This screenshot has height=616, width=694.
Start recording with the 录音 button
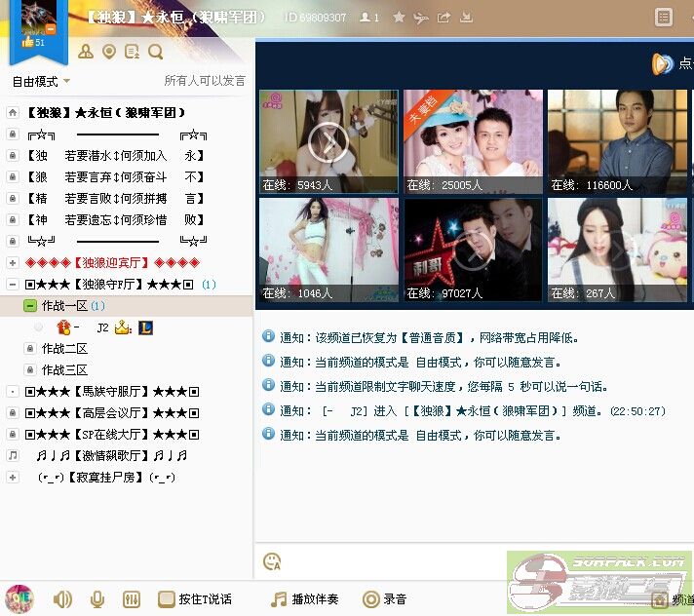pyautogui.click(x=384, y=599)
